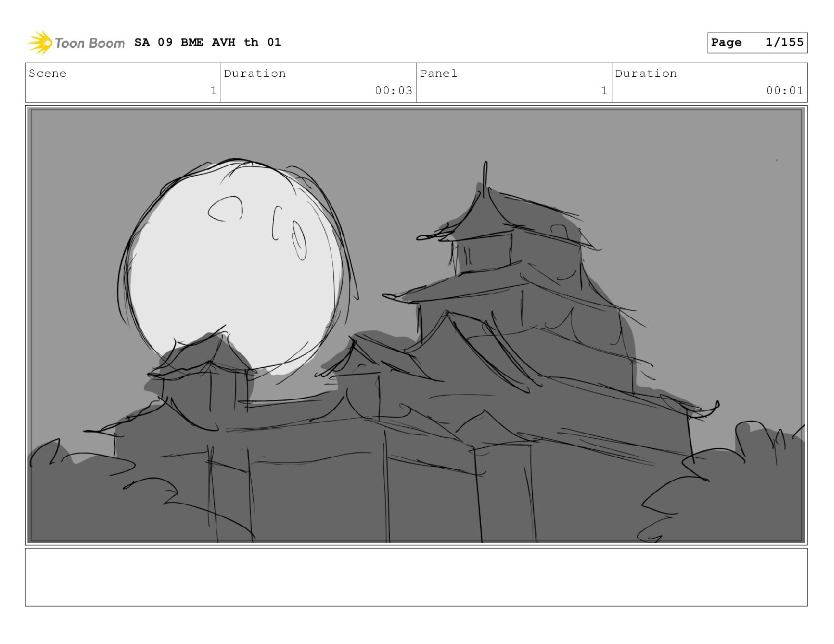The width and height of the screenshot is (834, 644).
Task: Click the 'Page 1/155' box
Action: (x=757, y=43)
